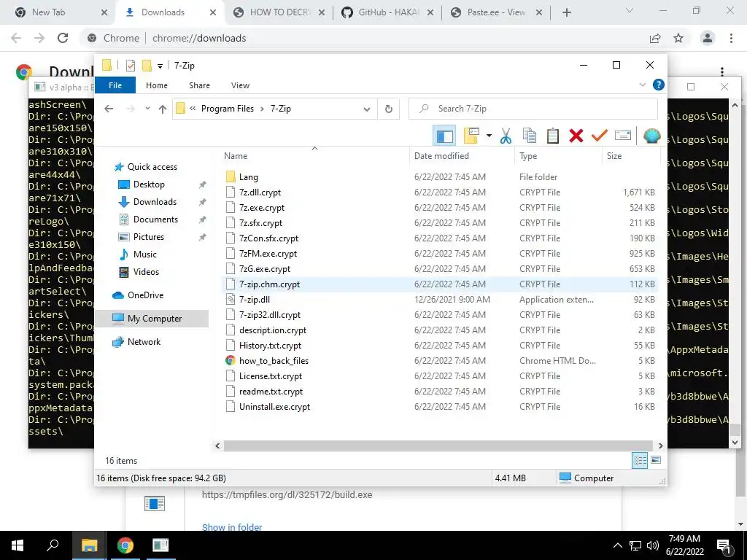Click Program Files in the address path
Screen dimensions: 747x560
(228, 109)
